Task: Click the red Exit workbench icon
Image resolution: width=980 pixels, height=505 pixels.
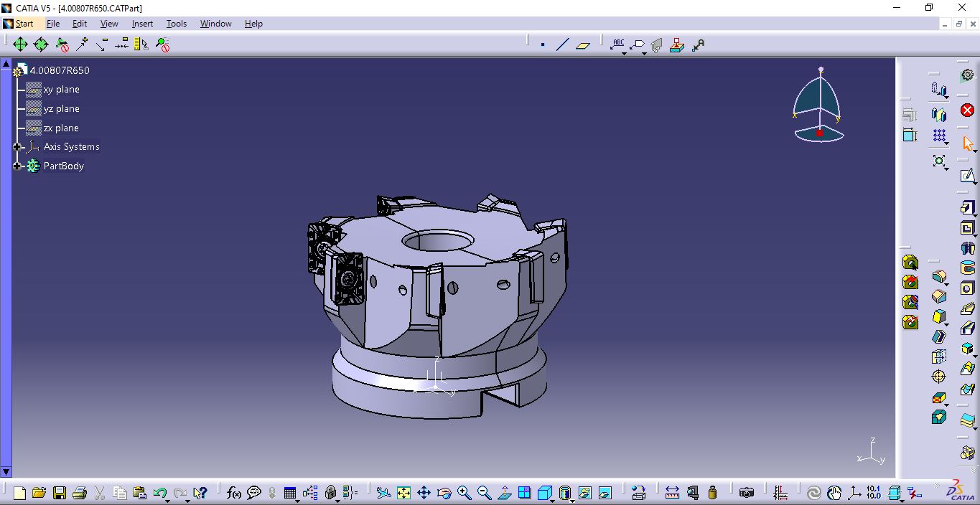Action: (x=968, y=110)
